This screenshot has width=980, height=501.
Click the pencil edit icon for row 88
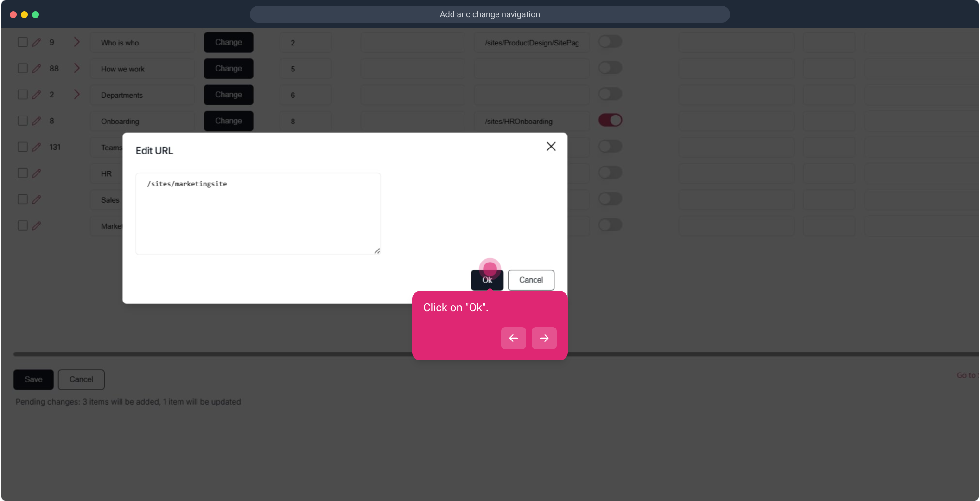(x=37, y=69)
